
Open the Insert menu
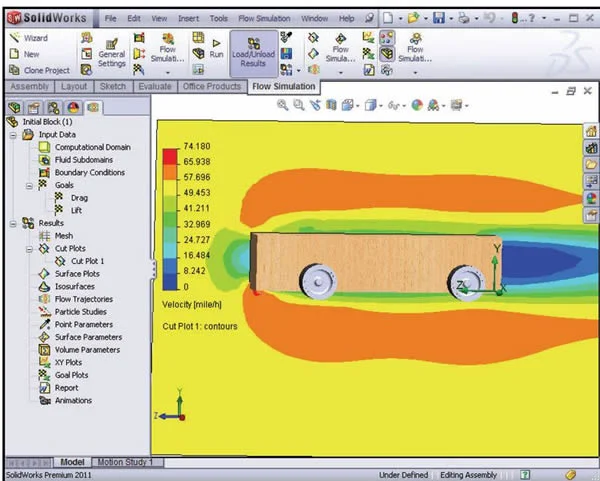188,18
